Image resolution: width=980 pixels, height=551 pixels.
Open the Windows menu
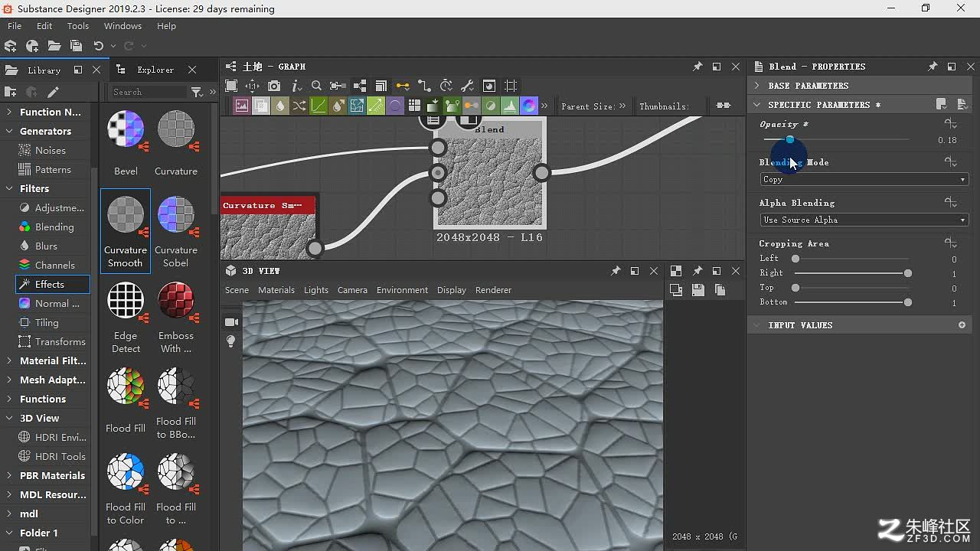pos(122,26)
